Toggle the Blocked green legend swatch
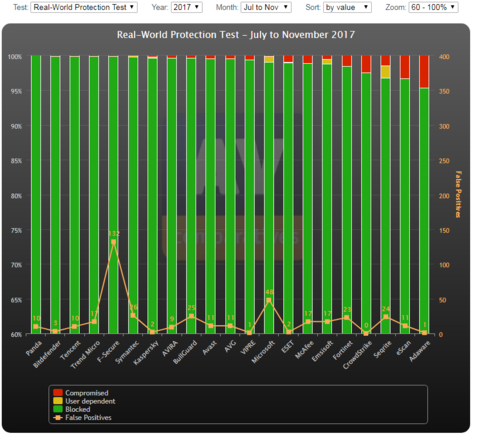Image resolution: width=500 pixels, height=434 pixels. (58, 409)
